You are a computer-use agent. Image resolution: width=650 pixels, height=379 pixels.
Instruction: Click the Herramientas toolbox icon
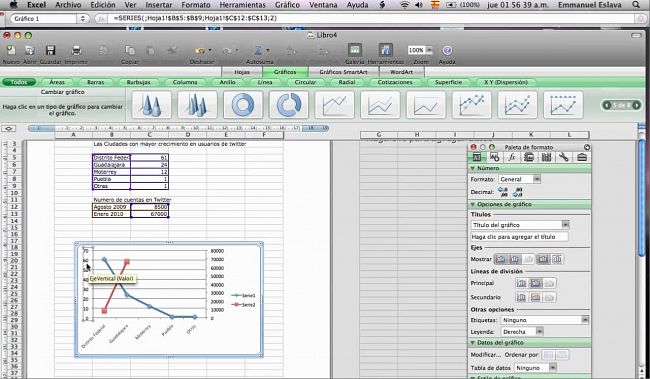[386, 50]
